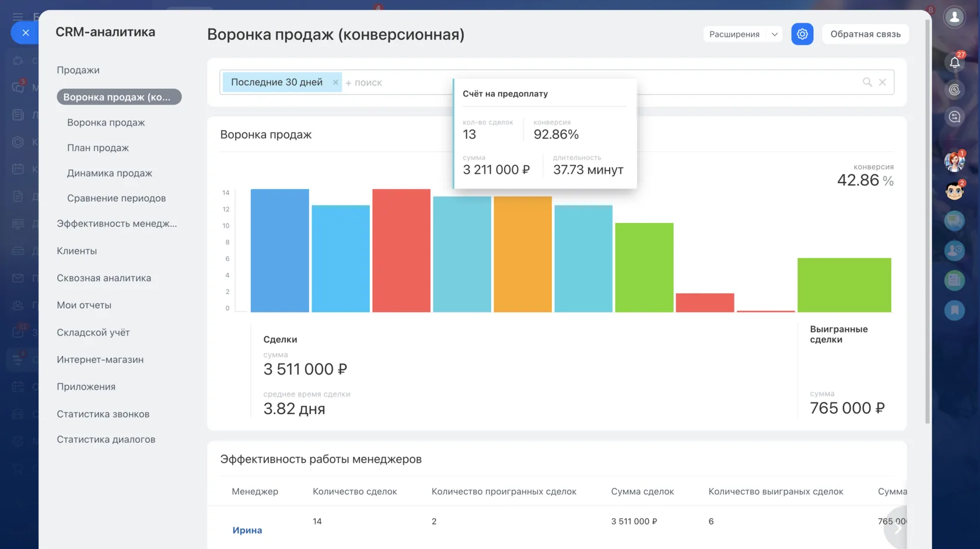Image resolution: width=980 pixels, height=549 pixels.
Task: Click the Количество проигранных сделок column header
Action: click(504, 491)
